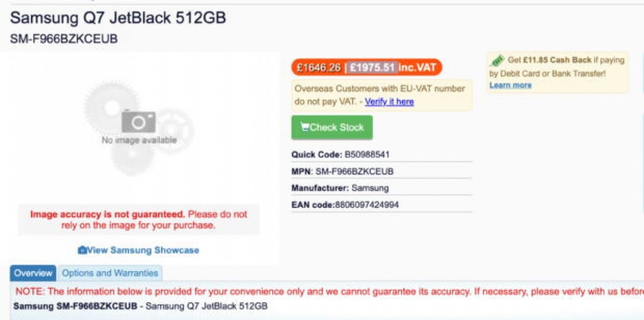Image resolution: width=644 pixels, height=320 pixels.
Task: Click the camera icon beside View Samsung Showcase
Action: point(82,250)
